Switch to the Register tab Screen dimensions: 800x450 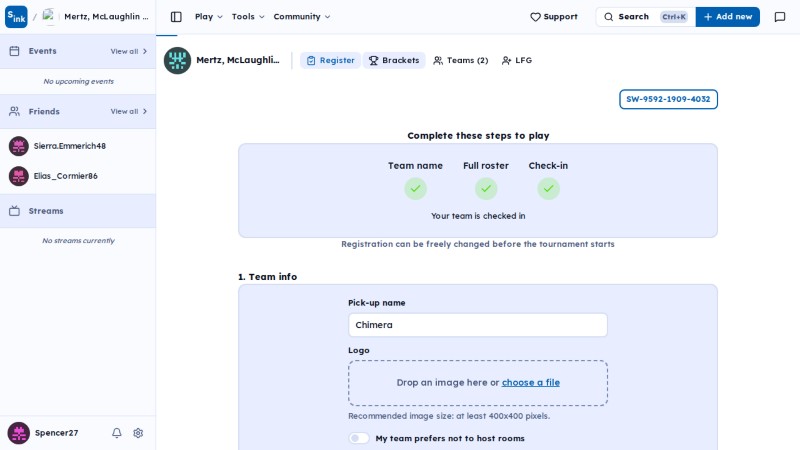pos(331,60)
